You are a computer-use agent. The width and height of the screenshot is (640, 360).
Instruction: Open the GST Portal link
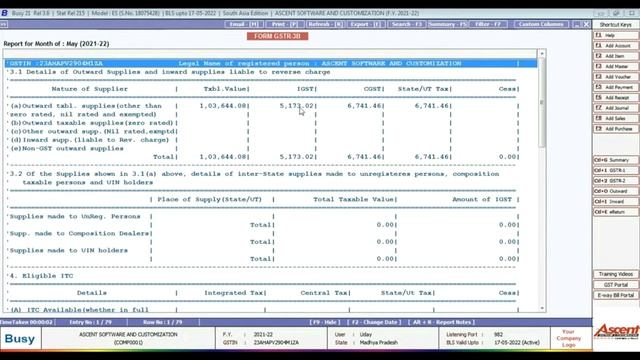[616, 284]
